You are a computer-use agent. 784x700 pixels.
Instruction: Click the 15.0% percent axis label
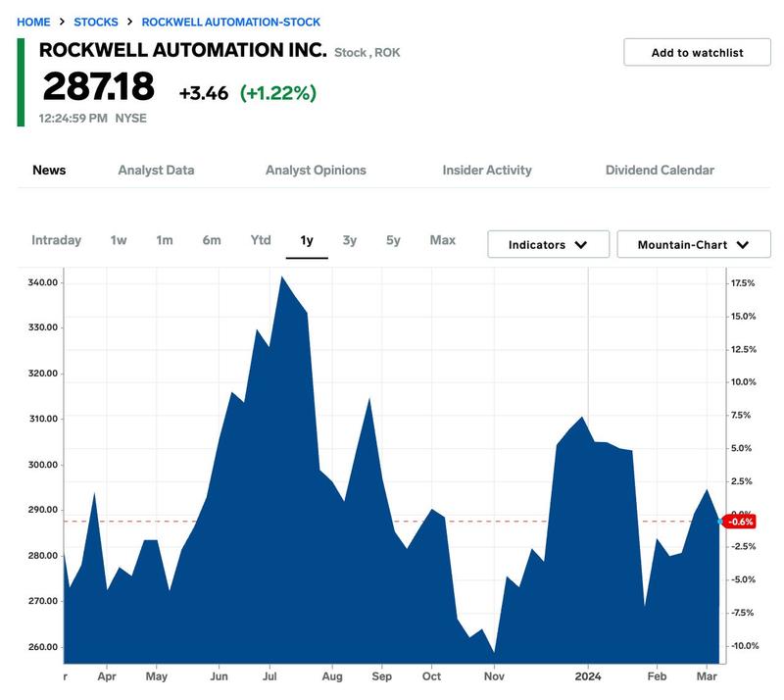744,317
